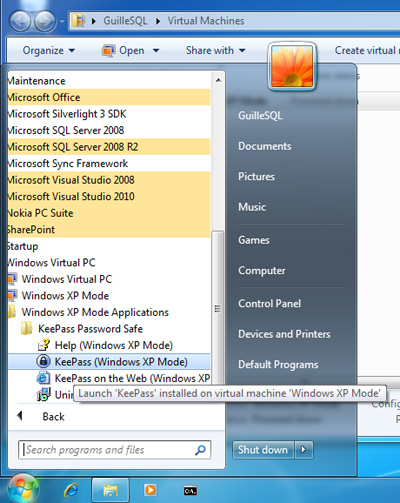
Task: Open GuilleSQL user folder link
Action: coord(260,116)
